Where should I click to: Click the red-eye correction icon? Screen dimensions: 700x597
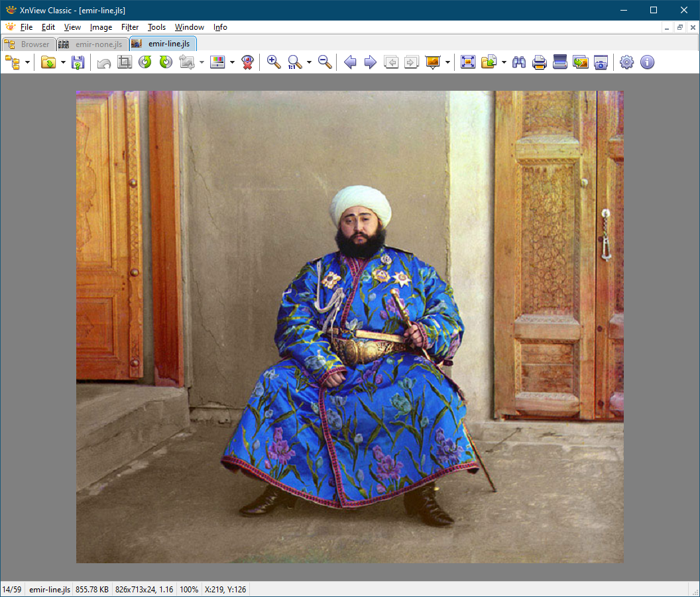(247, 62)
